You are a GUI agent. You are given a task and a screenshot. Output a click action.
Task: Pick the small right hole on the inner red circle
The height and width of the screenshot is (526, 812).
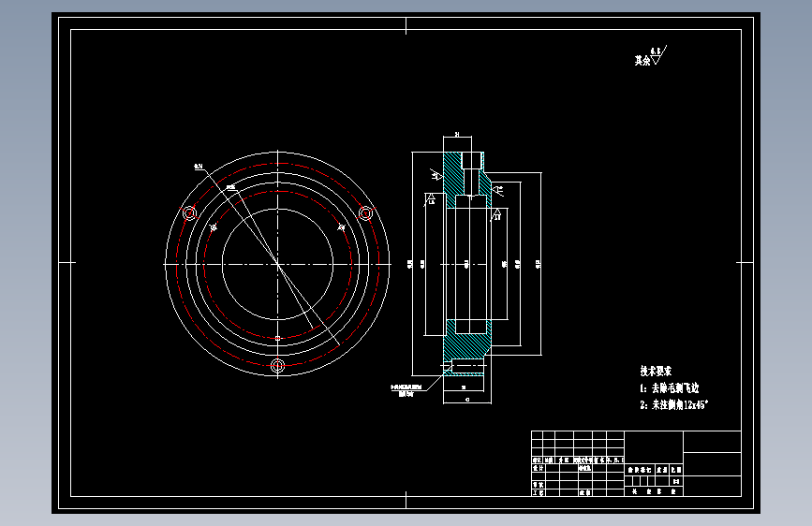point(341,227)
